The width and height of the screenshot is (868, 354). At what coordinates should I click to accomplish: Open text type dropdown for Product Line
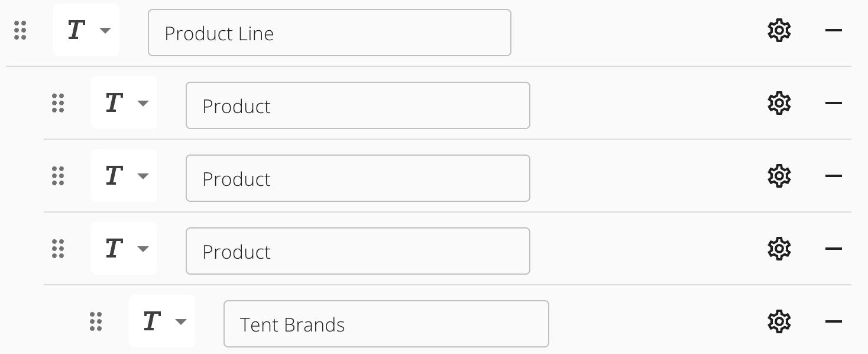(x=86, y=30)
